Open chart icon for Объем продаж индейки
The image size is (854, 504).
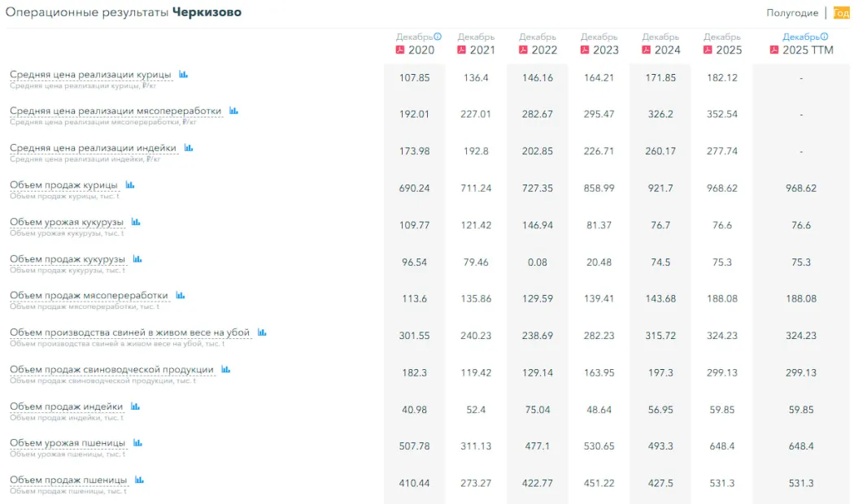pos(135,406)
